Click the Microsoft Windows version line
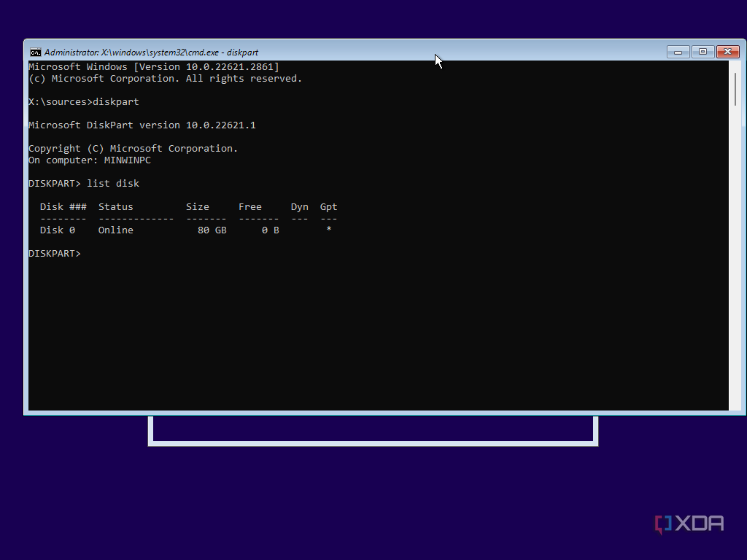This screenshot has height=560, width=747. [153, 66]
